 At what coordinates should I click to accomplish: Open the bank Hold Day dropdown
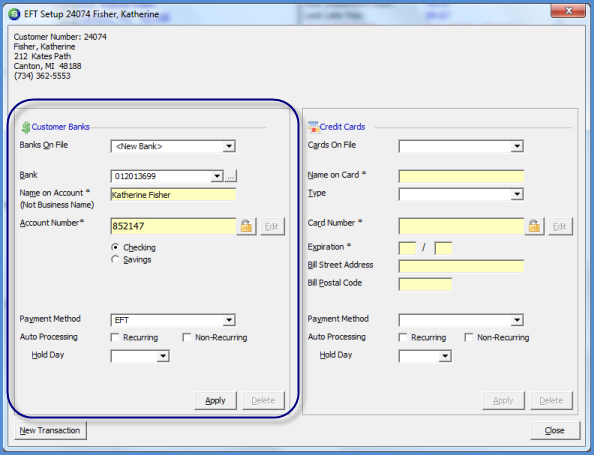pos(140,356)
